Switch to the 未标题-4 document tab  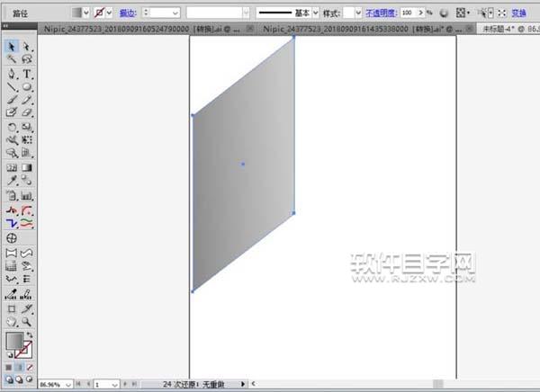(x=509, y=30)
